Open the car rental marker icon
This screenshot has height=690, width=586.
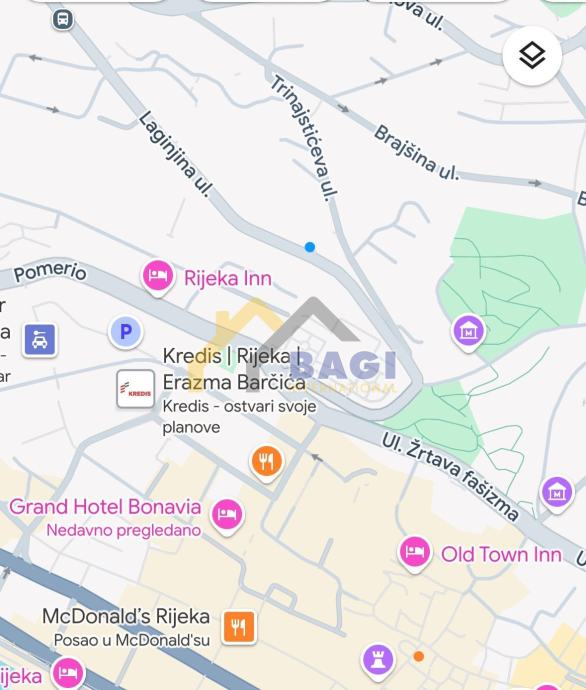[x=40, y=340]
